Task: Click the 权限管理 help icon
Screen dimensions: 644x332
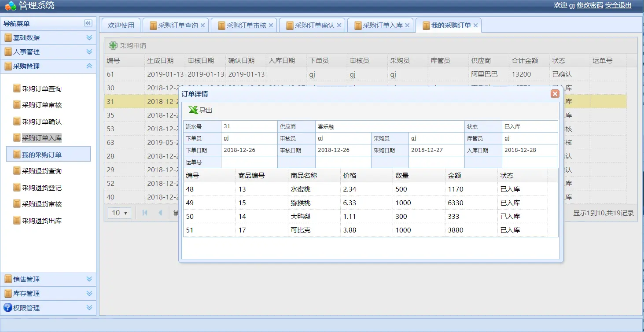Action: tap(8, 307)
